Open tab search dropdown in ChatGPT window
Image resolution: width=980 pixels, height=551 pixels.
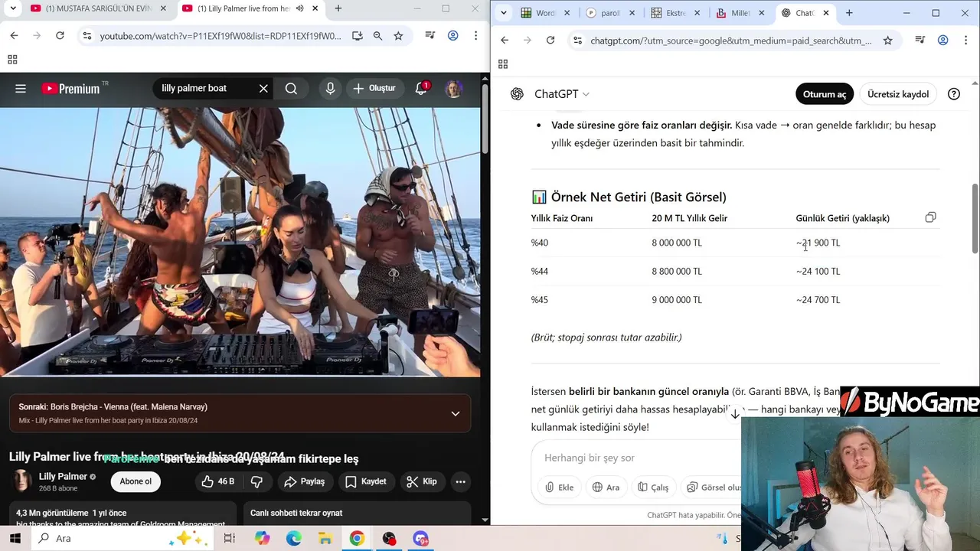[503, 13]
